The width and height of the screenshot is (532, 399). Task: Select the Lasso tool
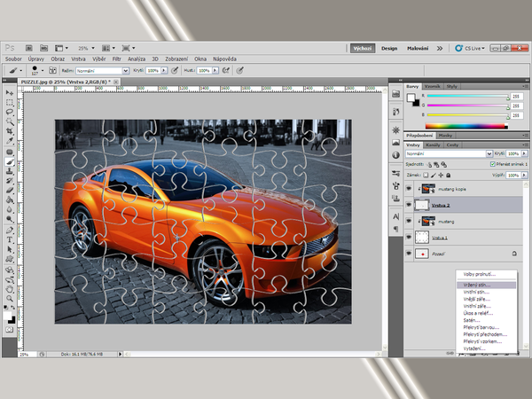click(x=10, y=113)
